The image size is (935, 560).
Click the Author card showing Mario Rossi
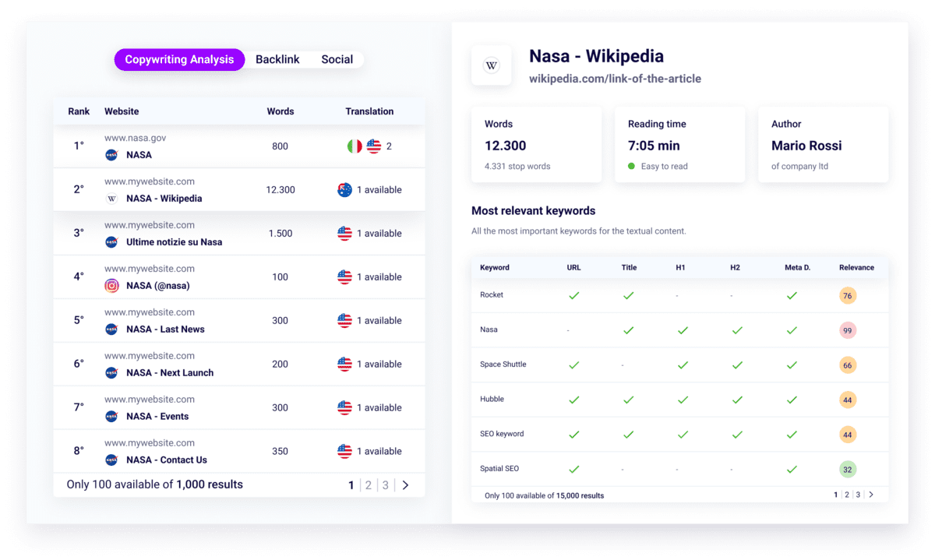823,145
